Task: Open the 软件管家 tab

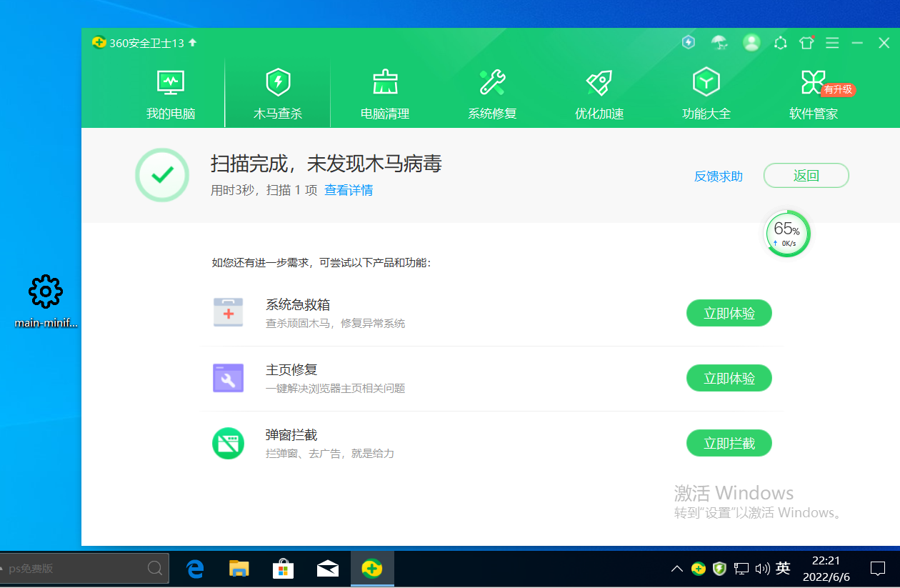Action: click(x=814, y=94)
